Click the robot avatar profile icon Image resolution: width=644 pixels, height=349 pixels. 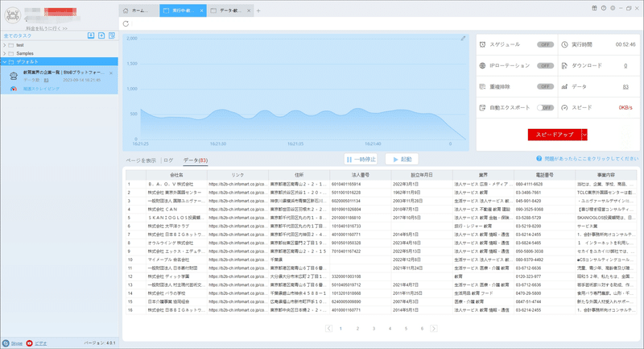(x=12, y=15)
